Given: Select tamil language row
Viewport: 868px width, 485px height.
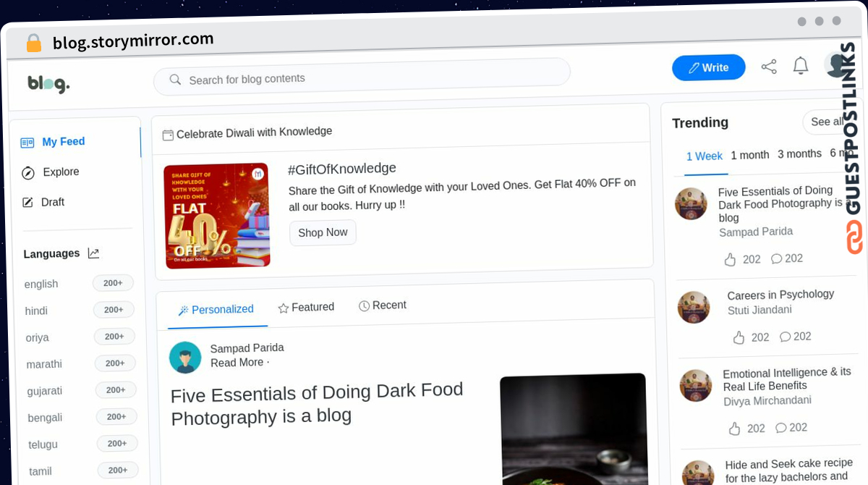Looking at the screenshot, I should (x=83, y=471).
